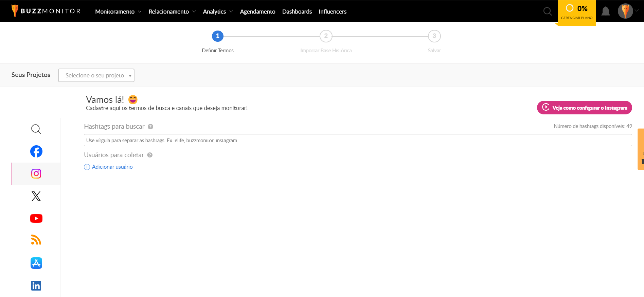Select the Instagram channel icon
The width and height of the screenshot is (644, 297).
tap(36, 174)
